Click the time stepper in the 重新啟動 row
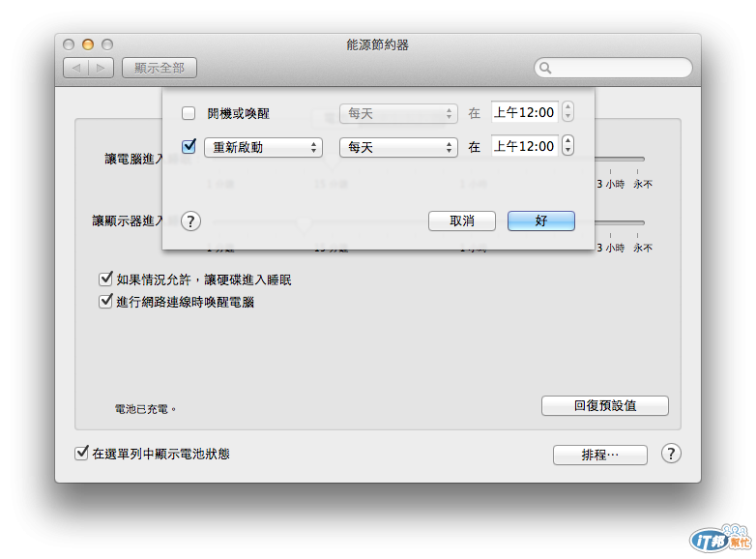This screenshot has width=756, height=559. click(567, 145)
